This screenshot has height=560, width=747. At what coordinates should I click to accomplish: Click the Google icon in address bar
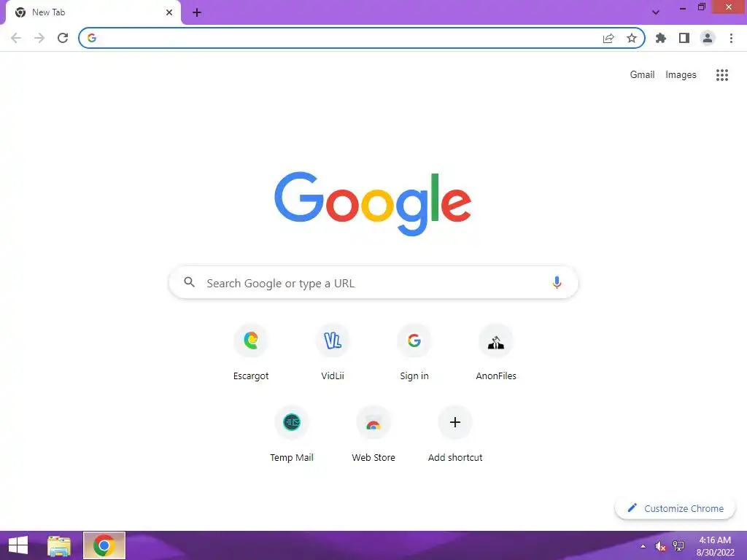click(x=92, y=38)
